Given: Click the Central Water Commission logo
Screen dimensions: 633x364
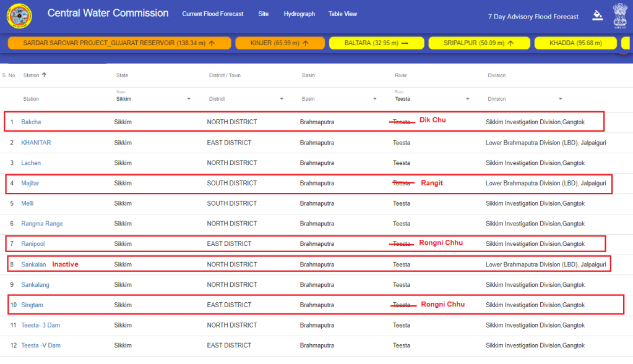Looking at the screenshot, I should [x=20, y=15].
